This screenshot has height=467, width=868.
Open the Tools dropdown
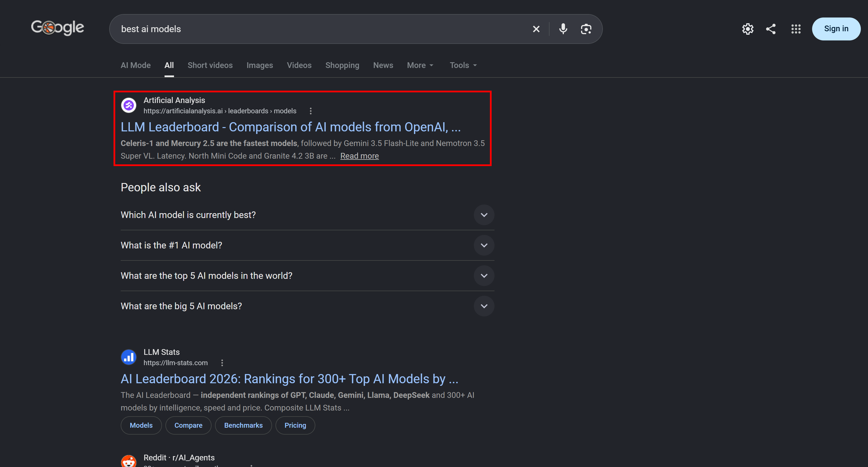463,65
